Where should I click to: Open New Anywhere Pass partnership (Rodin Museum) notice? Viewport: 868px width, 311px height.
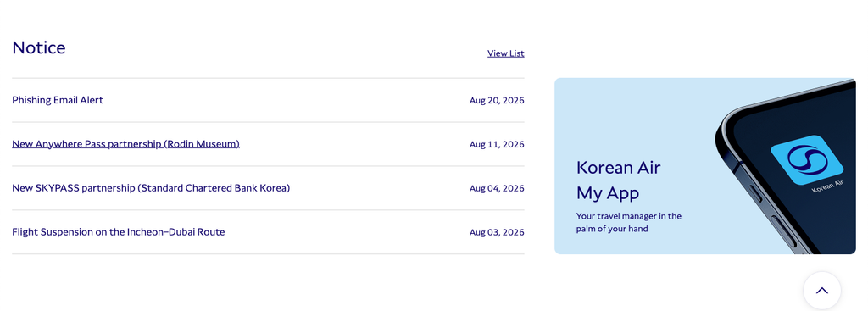click(x=125, y=144)
